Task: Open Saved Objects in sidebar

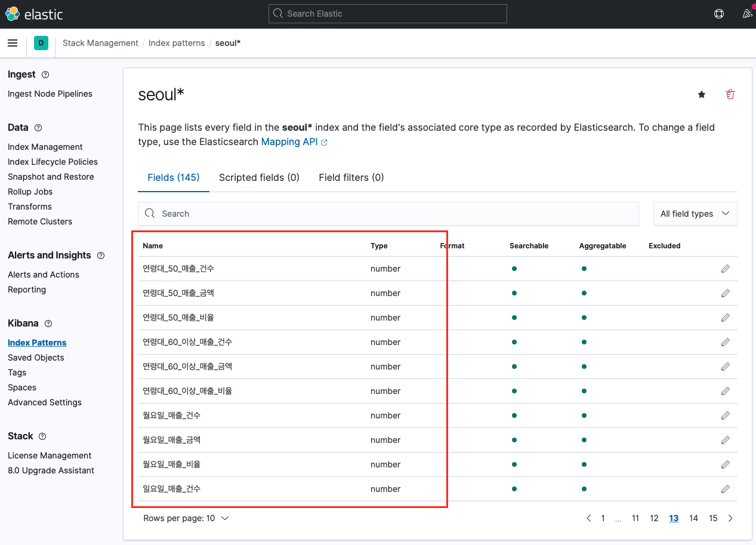Action: coord(36,358)
